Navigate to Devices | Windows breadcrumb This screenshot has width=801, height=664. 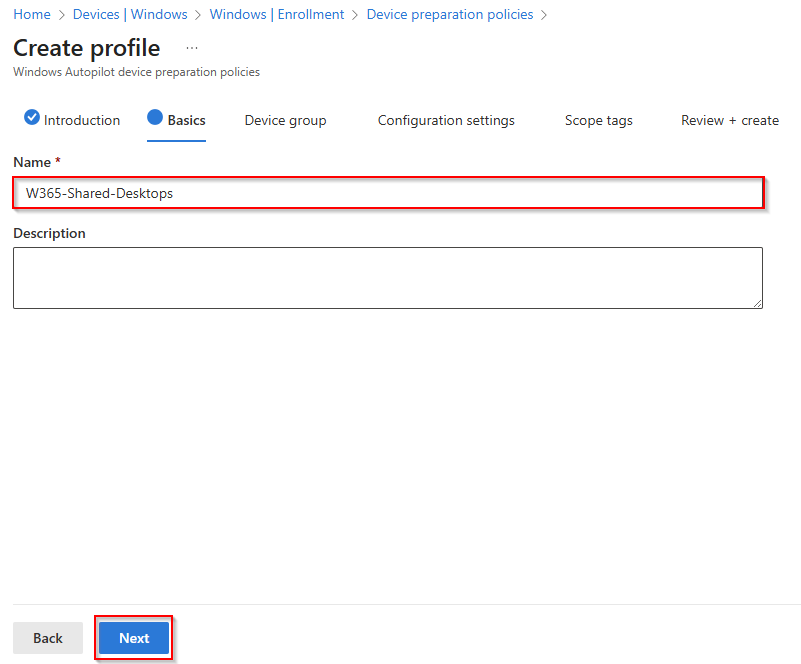(x=130, y=15)
